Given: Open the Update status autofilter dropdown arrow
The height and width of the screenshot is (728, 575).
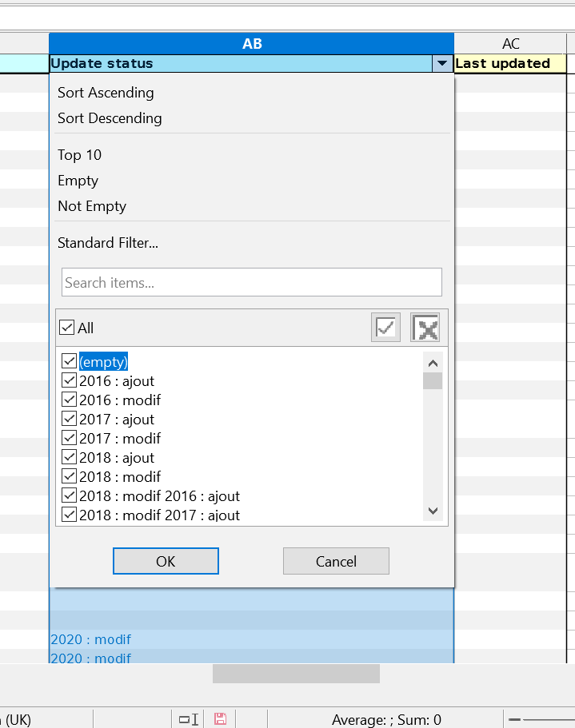Looking at the screenshot, I should coord(442,63).
